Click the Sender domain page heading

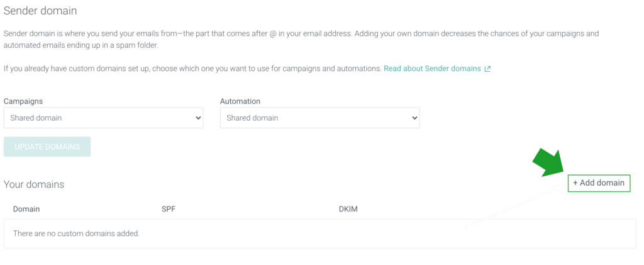coord(40,11)
